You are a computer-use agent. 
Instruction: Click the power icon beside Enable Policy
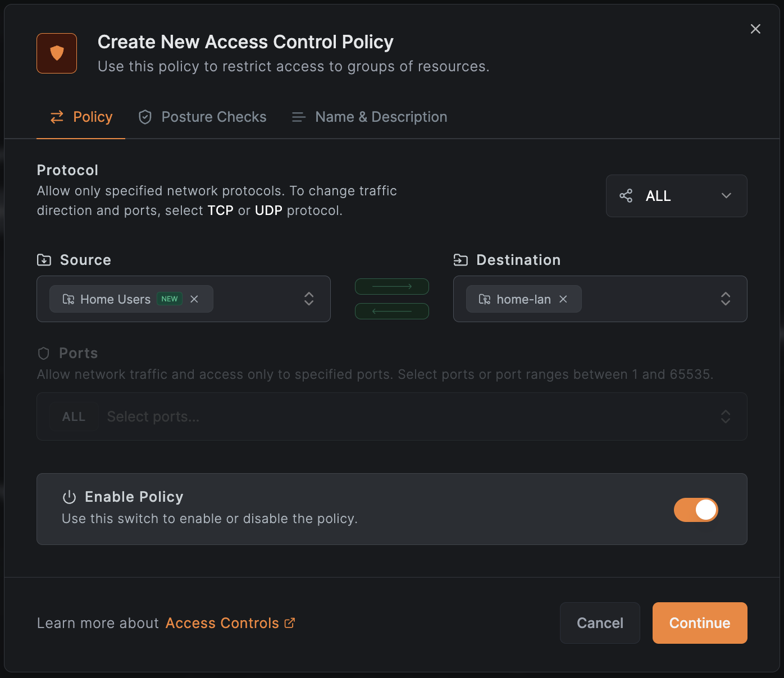[x=69, y=496]
